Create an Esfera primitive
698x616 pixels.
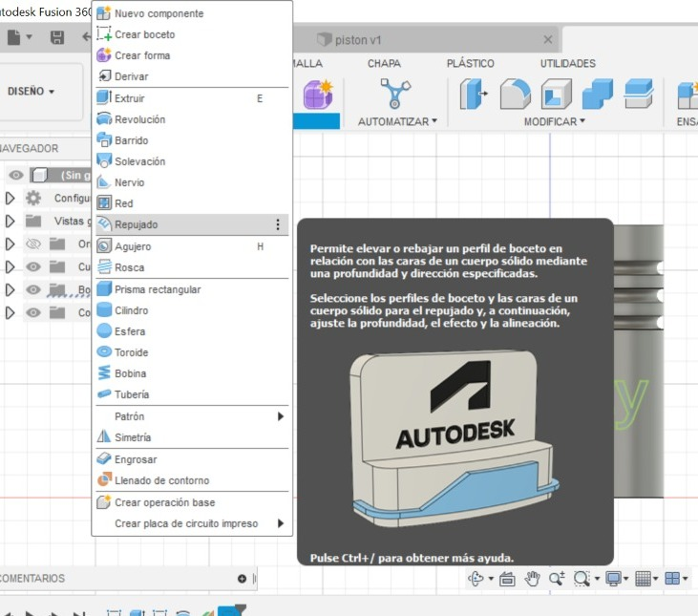(x=192, y=331)
